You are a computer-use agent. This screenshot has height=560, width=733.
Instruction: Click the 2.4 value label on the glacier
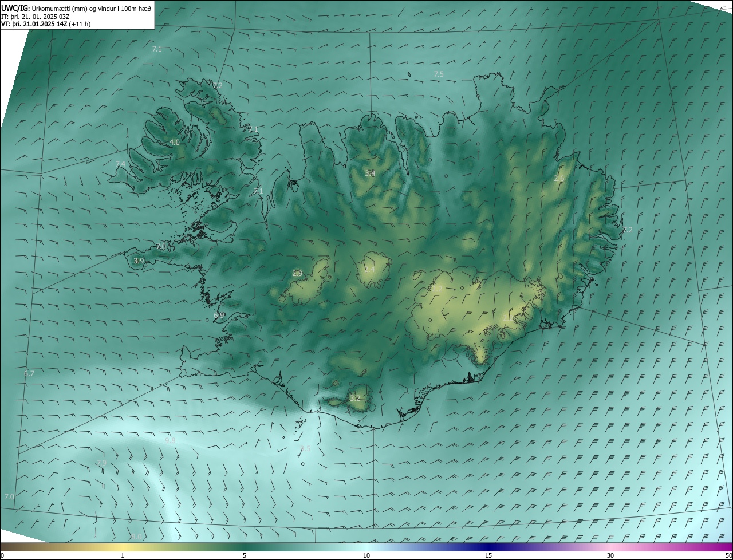(370, 269)
